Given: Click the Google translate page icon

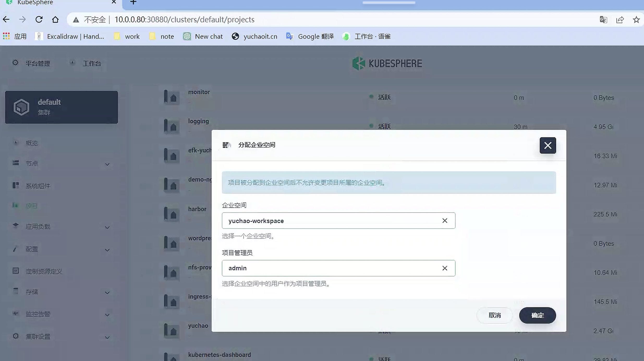Looking at the screenshot, I should click(603, 20).
